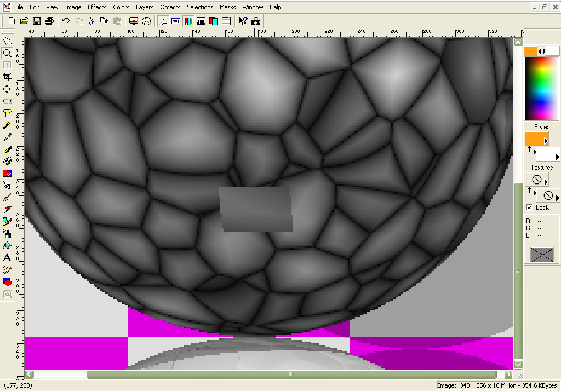This screenshot has width=561, height=392.
Task: Select the Text tool
Action: (x=7, y=258)
